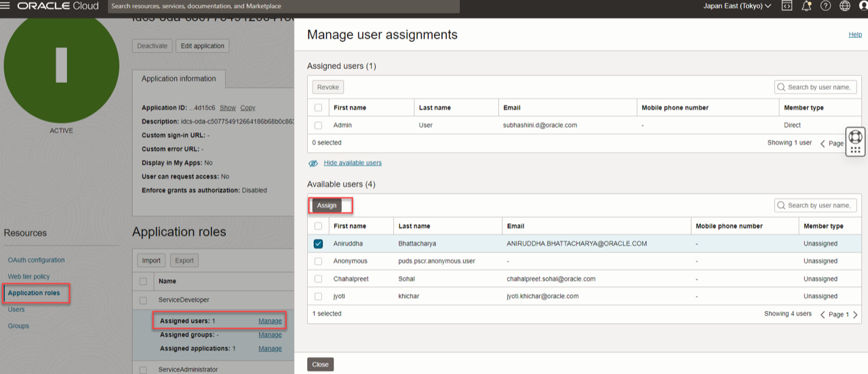
Task: Focus the top Oracle Cloud search bar
Action: [283, 6]
